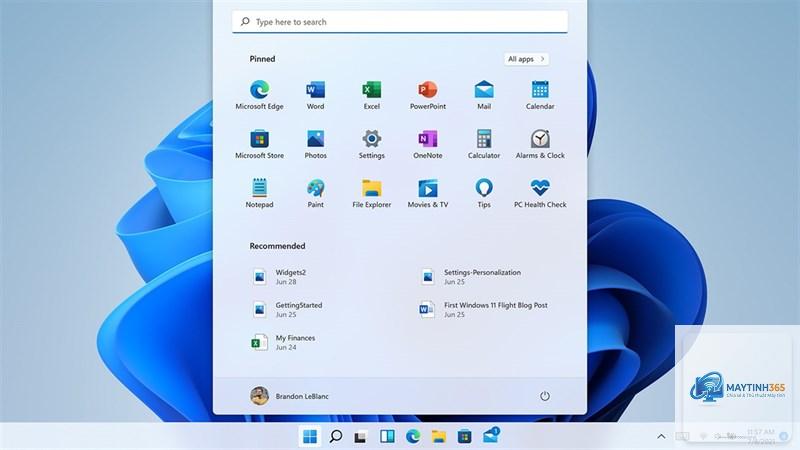Open the Settings gear app
The width and height of the screenshot is (800, 450).
(371, 144)
